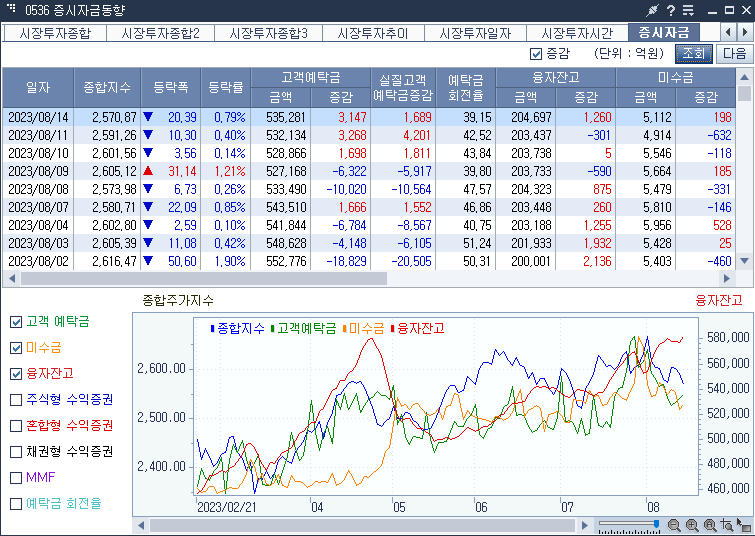Screen dimensions: 755x536
Task: Select the pointer selection tool icon
Action: pos(744,525)
